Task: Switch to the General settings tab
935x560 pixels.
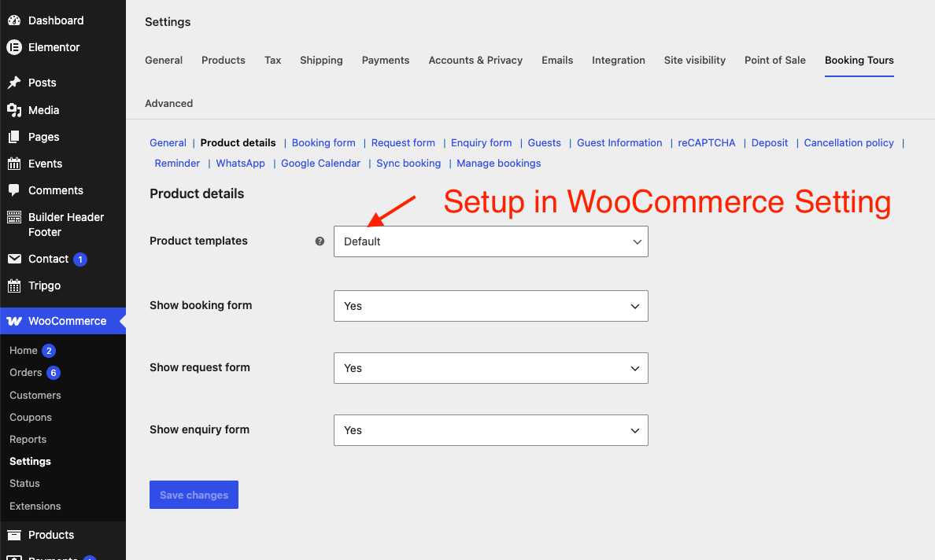Action: (x=164, y=61)
